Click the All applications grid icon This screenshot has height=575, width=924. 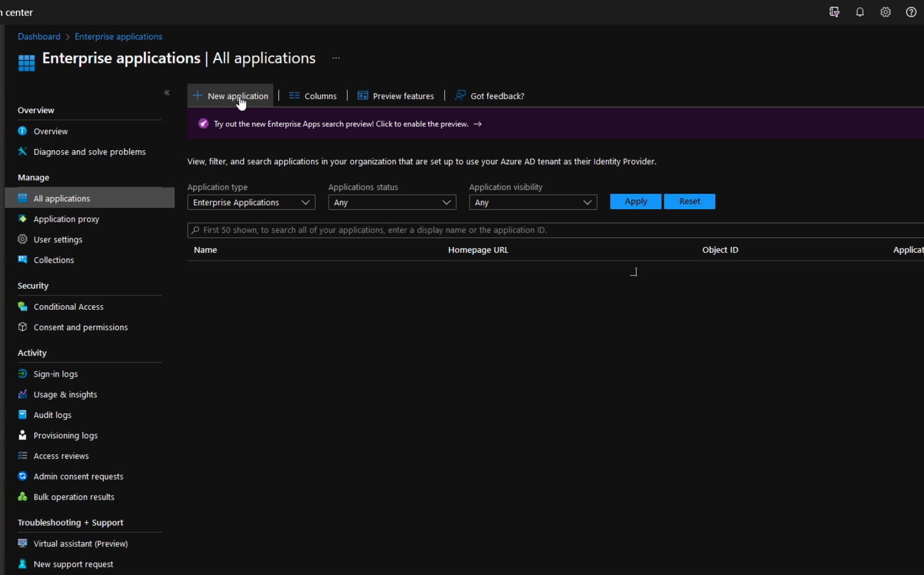(22, 198)
